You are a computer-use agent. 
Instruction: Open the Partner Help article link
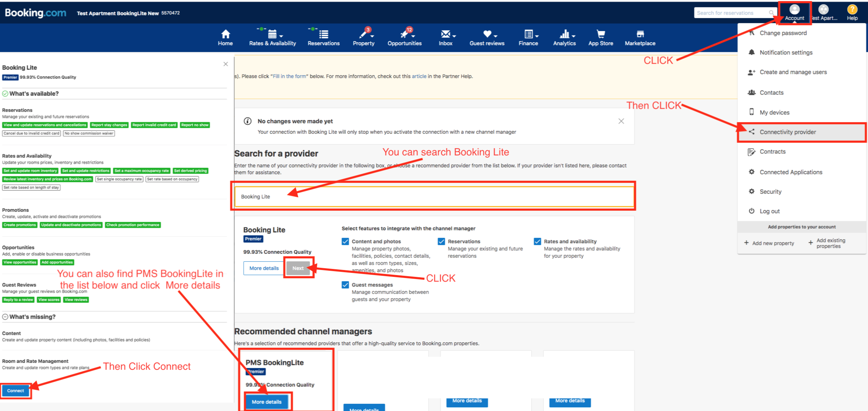click(x=419, y=76)
